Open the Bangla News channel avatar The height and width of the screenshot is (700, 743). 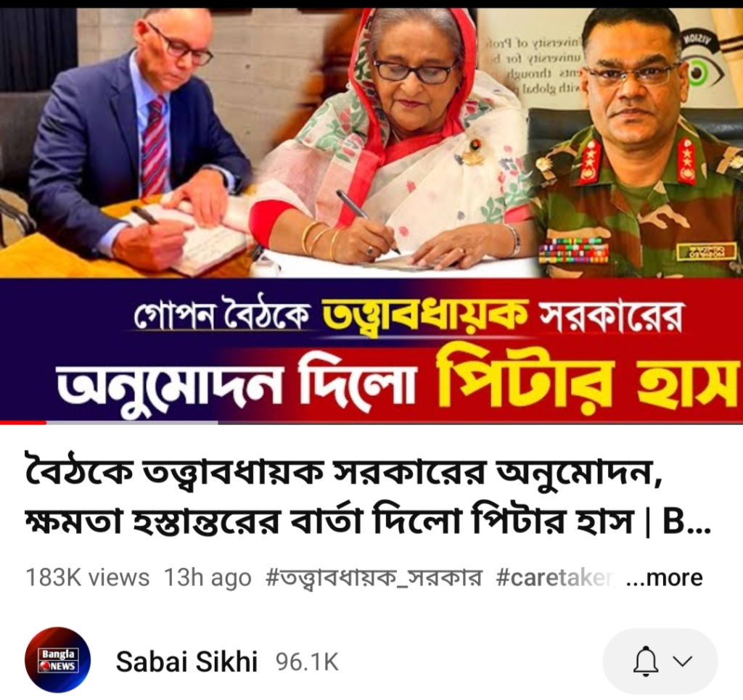[58, 661]
